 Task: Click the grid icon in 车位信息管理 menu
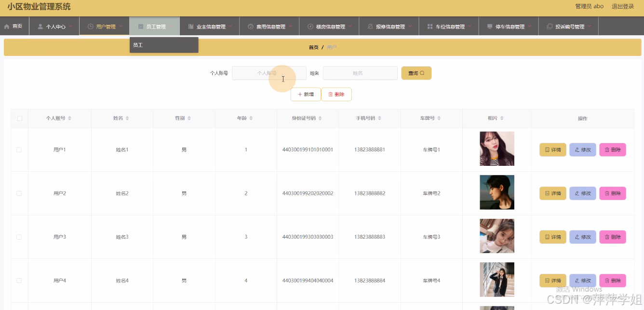[430, 27]
